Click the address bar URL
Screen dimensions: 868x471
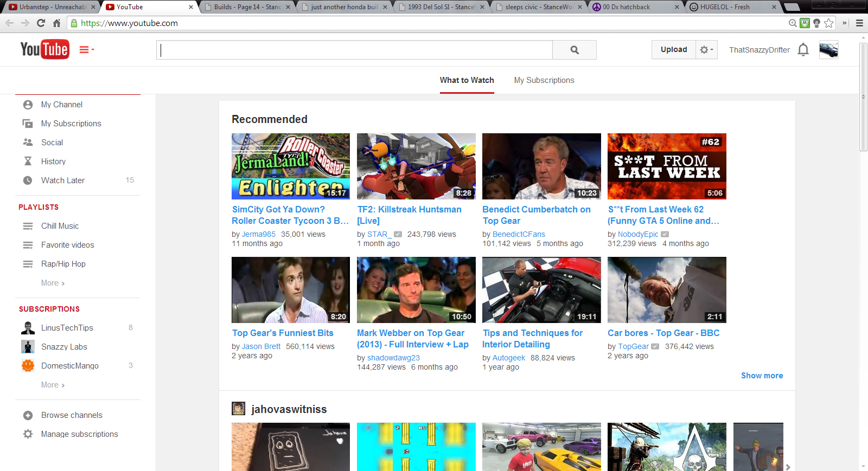click(x=129, y=23)
